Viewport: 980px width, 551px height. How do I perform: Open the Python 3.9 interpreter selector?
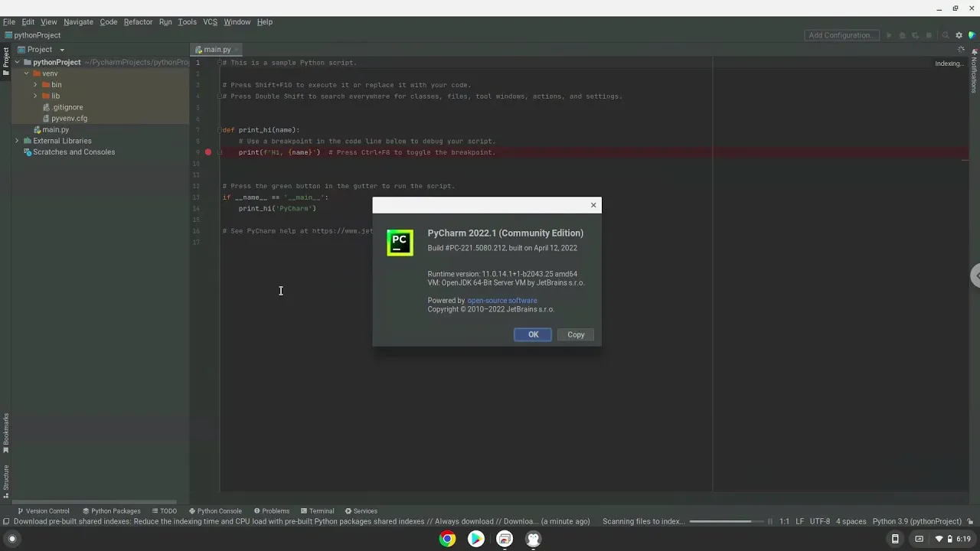(x=916, y=522)
